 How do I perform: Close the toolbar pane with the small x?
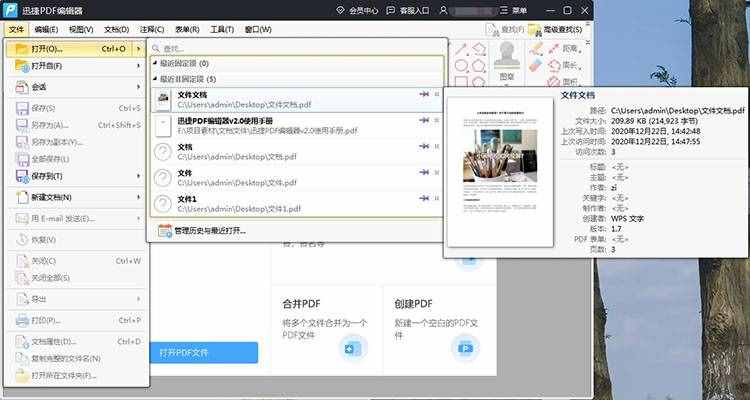click(x=588, y=43)
